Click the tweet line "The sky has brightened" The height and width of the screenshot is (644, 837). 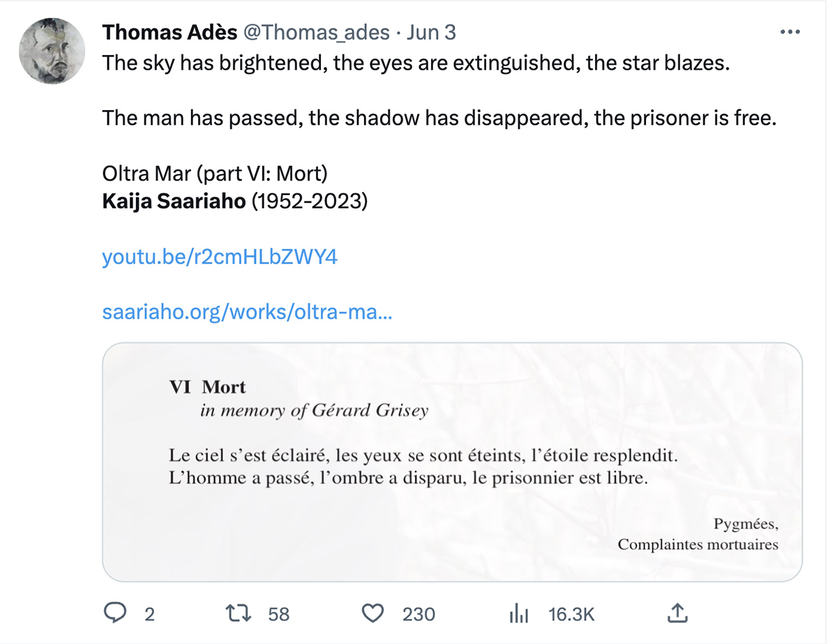(415, 63)
